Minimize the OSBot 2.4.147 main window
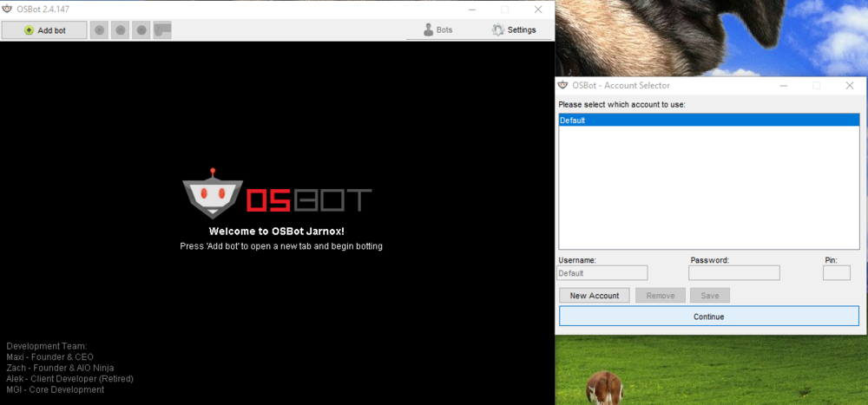Image resolution: width=868 pixels, height=405 pixels. 471,10
